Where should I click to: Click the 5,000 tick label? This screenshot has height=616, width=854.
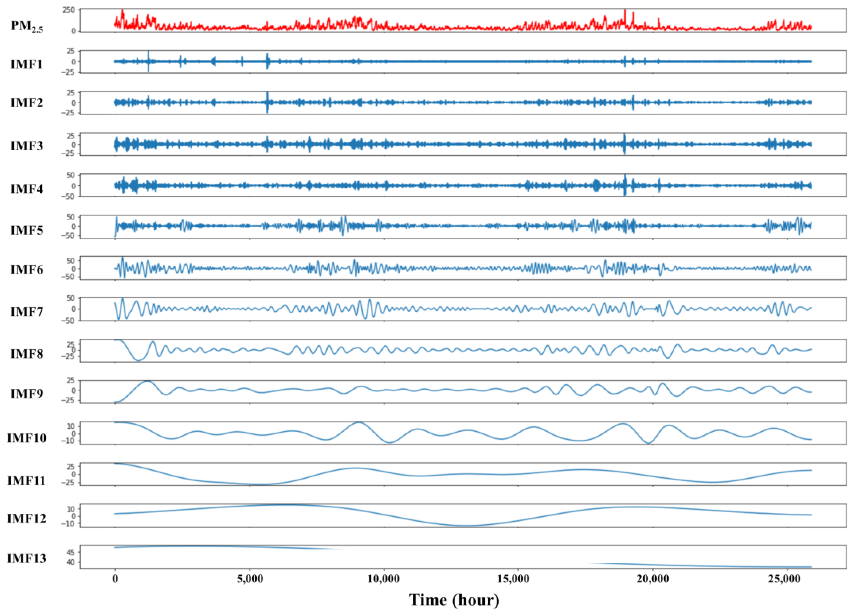point(250,579)
